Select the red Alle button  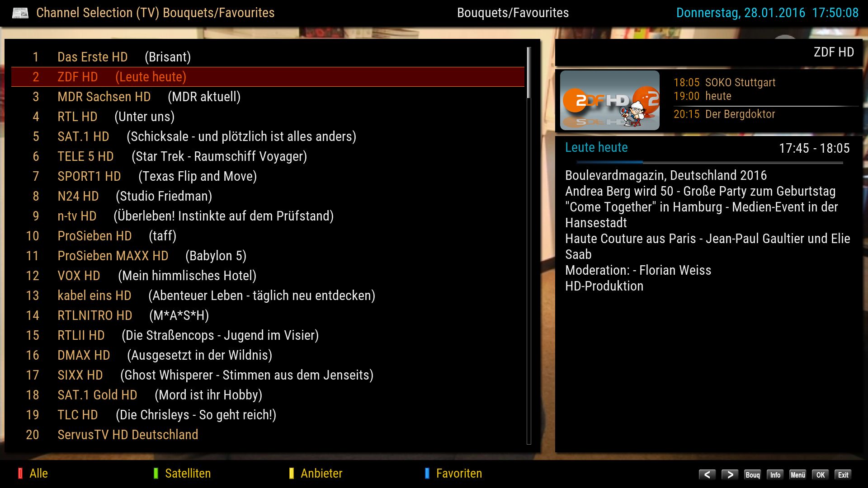coord(33,473)
